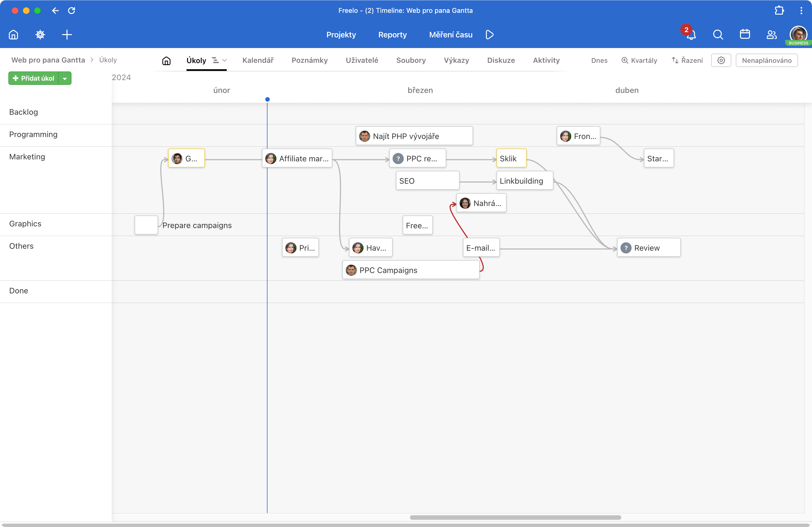This screenshot has width=812, height=527.
Task: Click the plus icon in top bar
Action: 67,34
